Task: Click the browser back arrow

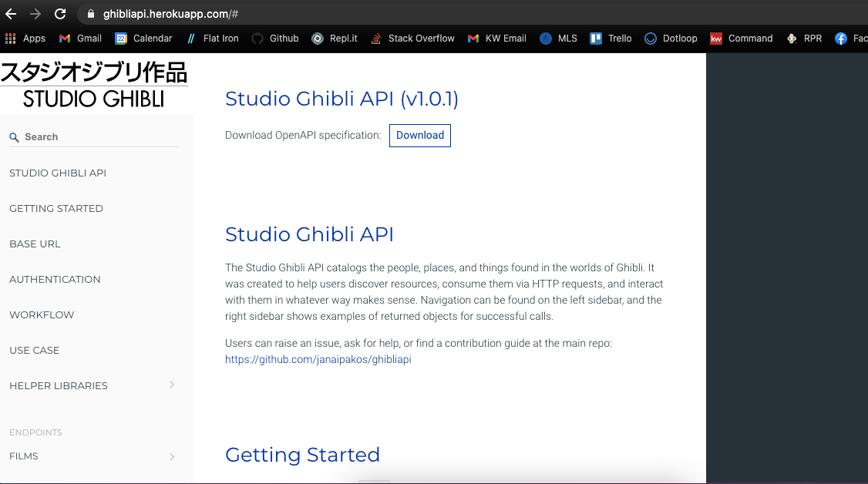Action: click(x=11, y=14)
